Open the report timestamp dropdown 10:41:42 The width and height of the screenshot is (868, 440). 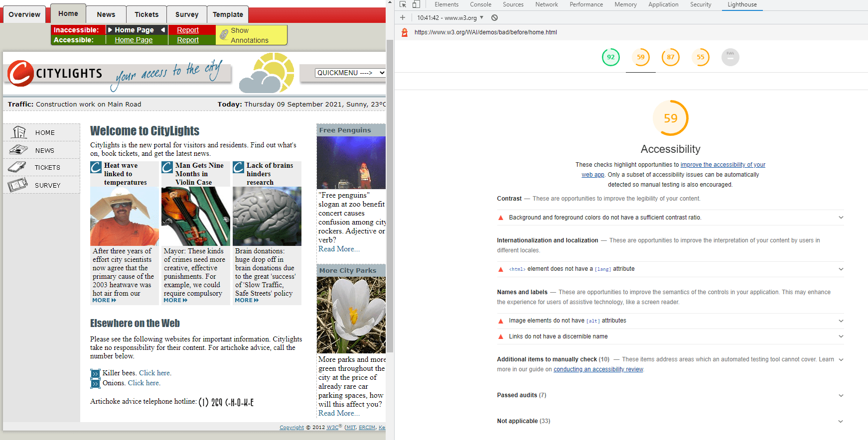(450, 18)
